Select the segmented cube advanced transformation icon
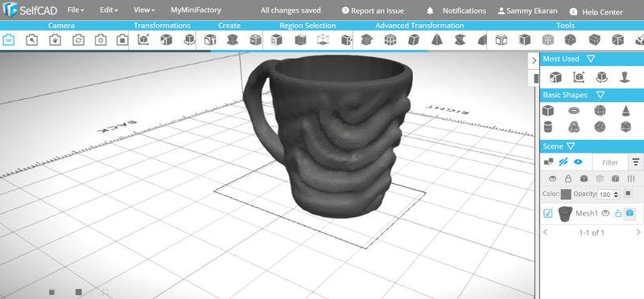This screenshot has height=299, width=644. coord(390,40)
